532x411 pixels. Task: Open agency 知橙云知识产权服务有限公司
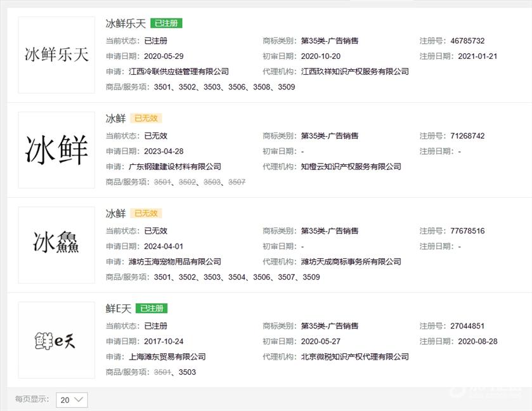(x=351, y=167)
